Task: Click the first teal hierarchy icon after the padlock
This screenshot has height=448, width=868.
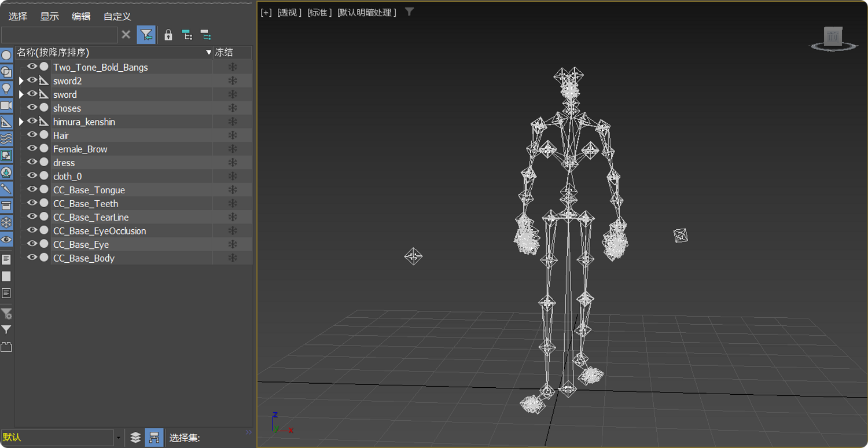Action: pyautogui.click(x=187, y=35)
